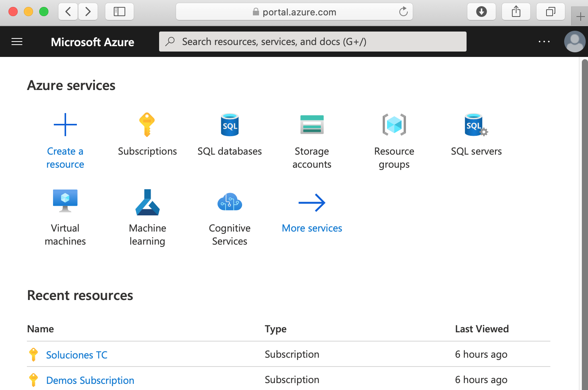Open the ellipsis settings menu
Viewport: 588px width, 390px height.
544,41
